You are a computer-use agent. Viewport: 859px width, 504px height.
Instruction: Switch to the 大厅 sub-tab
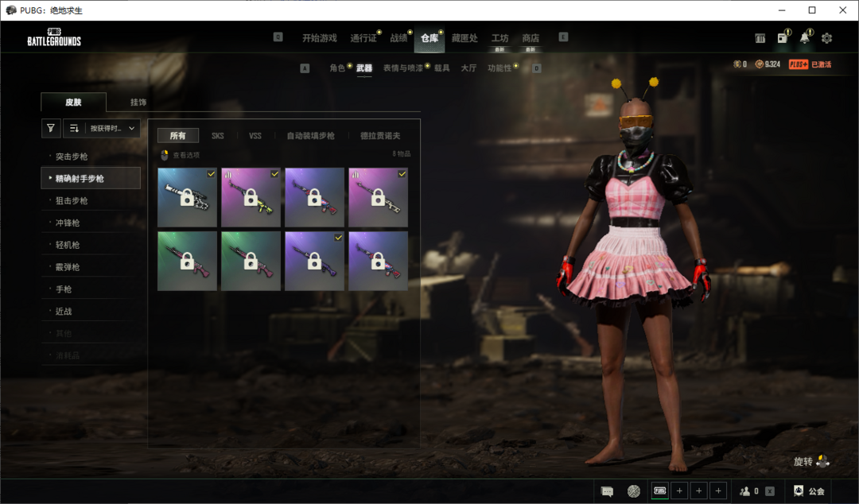(468, 68)
